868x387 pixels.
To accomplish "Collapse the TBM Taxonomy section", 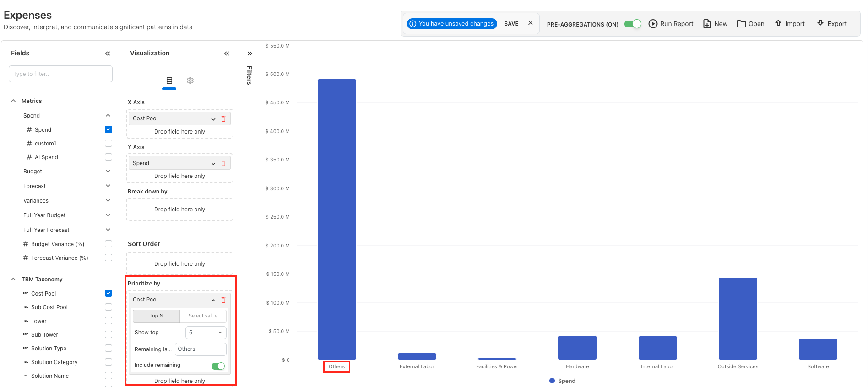I will [x=13, y=279].
